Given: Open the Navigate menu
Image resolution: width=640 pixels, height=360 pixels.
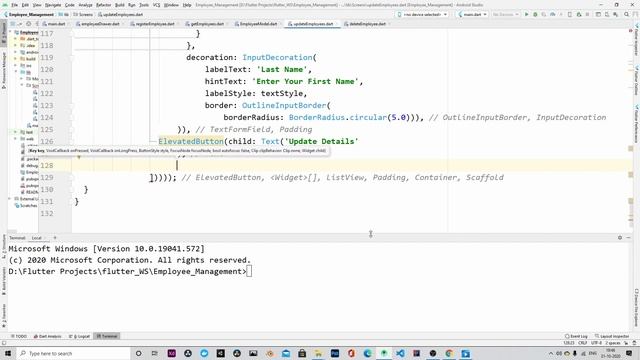Looking at the screenshot, I should (x=53, y=5).
